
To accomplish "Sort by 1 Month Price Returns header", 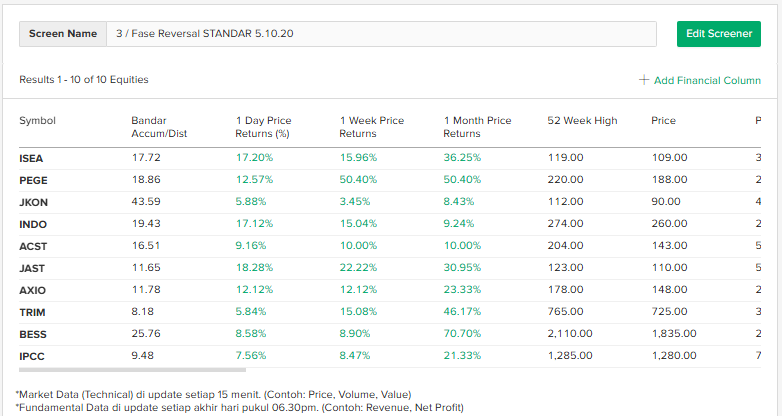I will pos(477,127).
